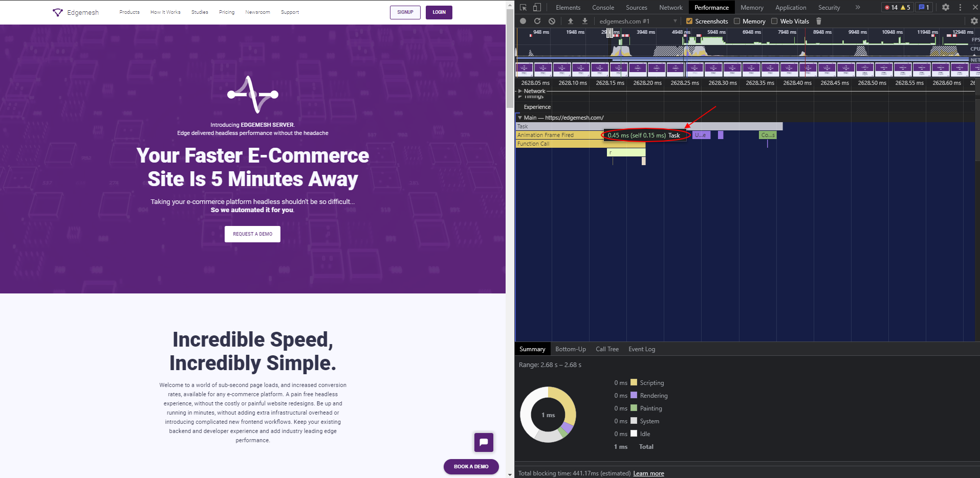This screenshot has width=980, height=478.
Task: Click the REQUEST A DEMO button
Action: point(252,234)
